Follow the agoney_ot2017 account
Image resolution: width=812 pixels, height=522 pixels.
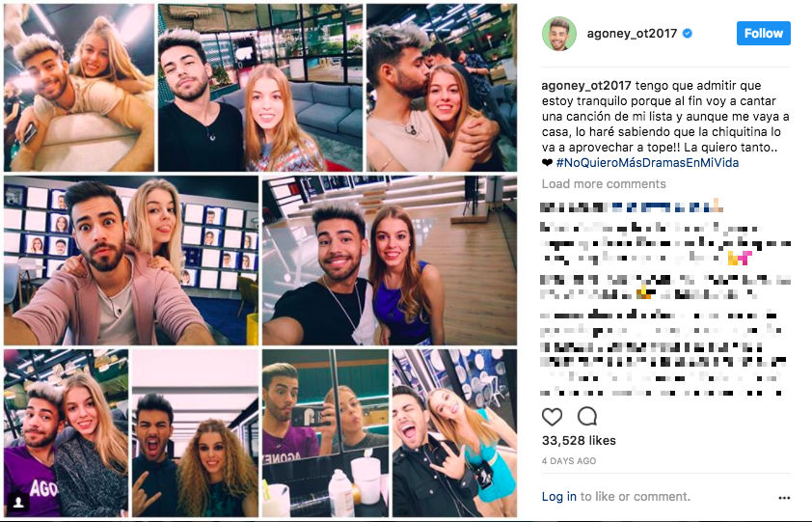pos(764,33)
